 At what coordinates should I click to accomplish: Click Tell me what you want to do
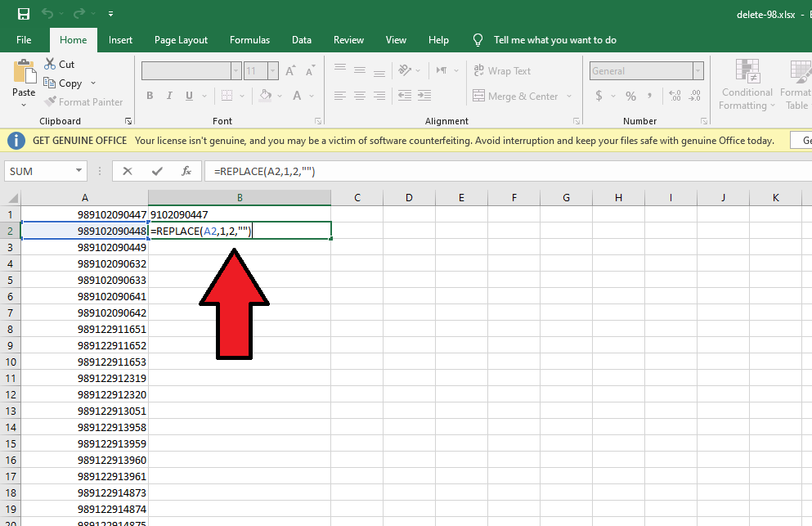tap(554, 40)
